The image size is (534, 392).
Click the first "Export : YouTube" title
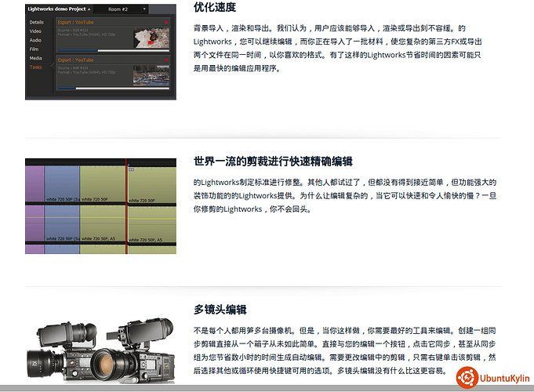click(x=75, y=23)
